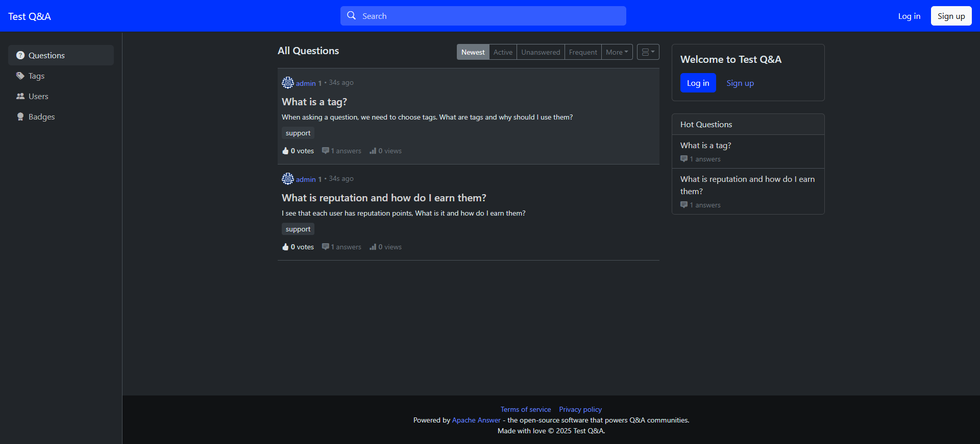Expand the More sorting dropdown

pyautogui.click(x=617, y=52)
